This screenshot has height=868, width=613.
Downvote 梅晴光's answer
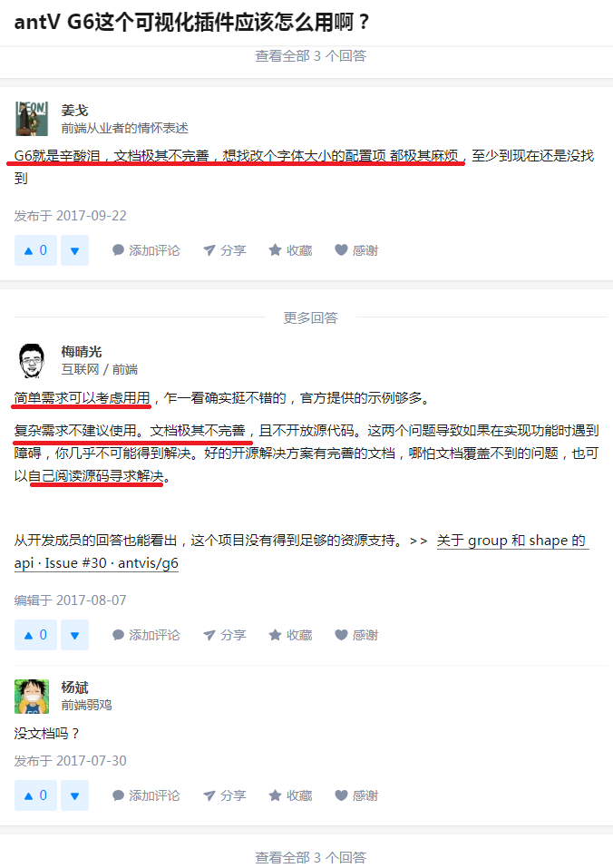(x=74, y=635)
